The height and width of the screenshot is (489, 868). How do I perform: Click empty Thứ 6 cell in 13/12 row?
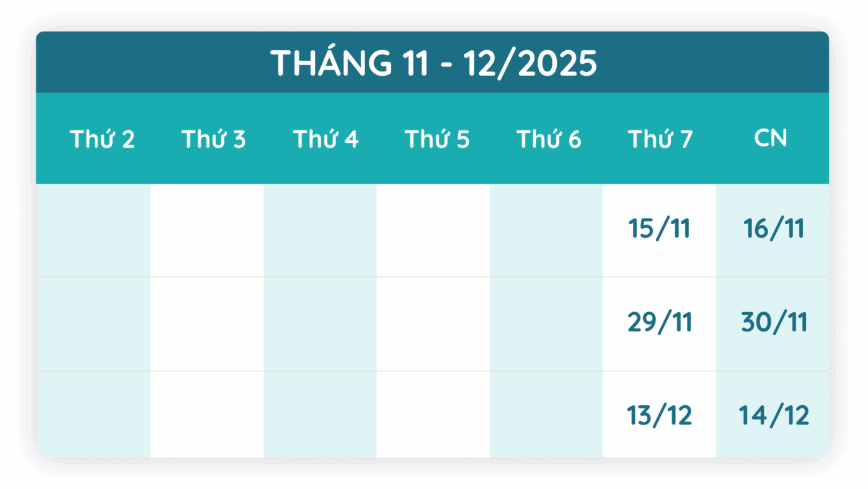546,415
